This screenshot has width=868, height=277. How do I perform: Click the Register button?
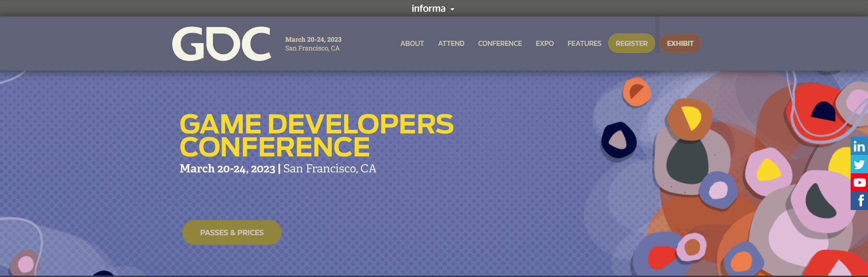tap(632, 43)
